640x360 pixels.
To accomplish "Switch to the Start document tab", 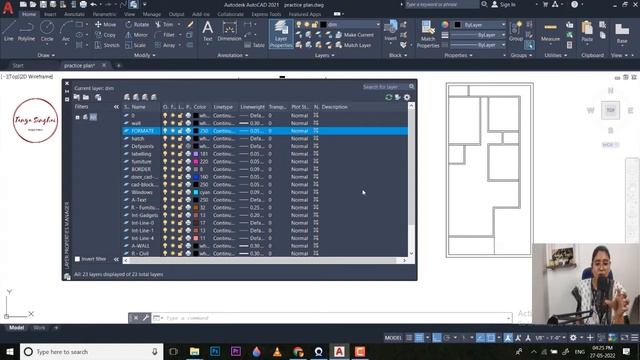I will coord(18,65).
